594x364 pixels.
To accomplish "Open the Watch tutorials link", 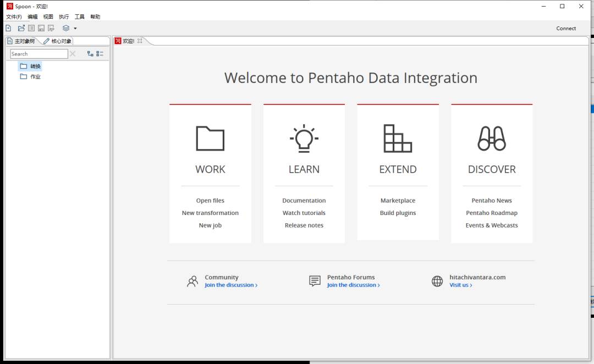I will point(304,213).
